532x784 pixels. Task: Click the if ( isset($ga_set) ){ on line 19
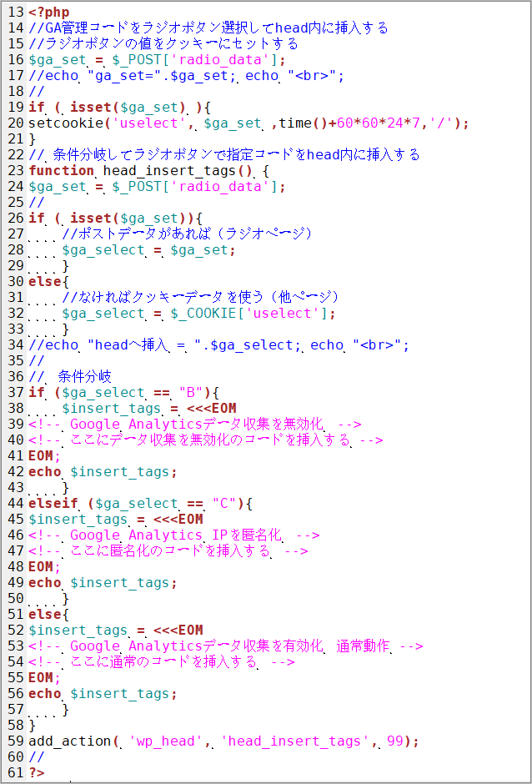point(122,107)
